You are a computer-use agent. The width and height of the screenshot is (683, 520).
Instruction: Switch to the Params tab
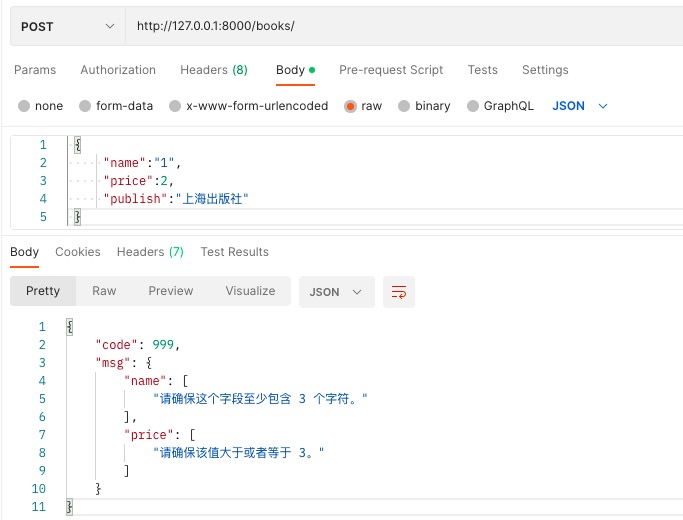click(x=35, y=70)
